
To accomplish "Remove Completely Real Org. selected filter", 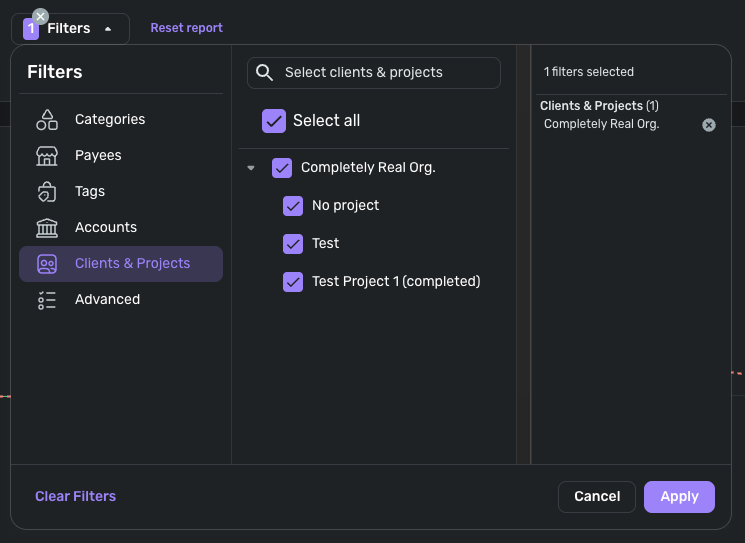I will 709,125.
